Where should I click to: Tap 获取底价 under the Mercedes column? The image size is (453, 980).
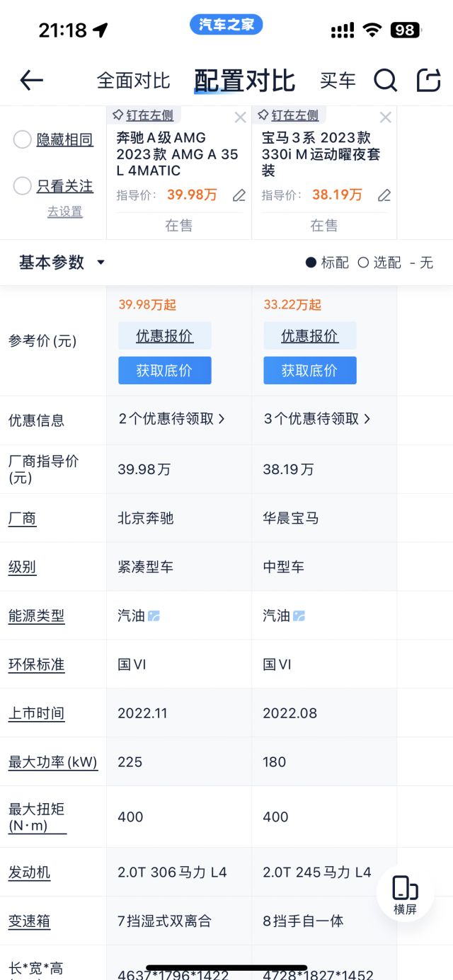point(165,370)
